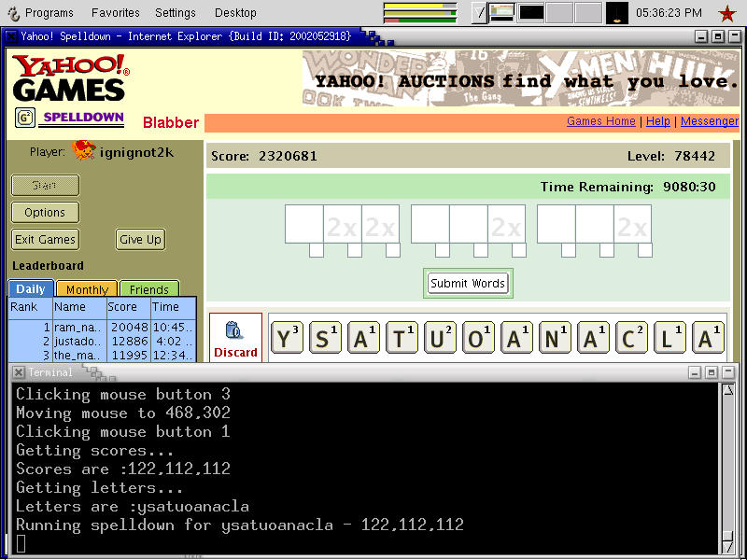Screen dimensions: 747x560
Task: Switch to the second workspace thumbnail with black window
Action: [530, 13]
